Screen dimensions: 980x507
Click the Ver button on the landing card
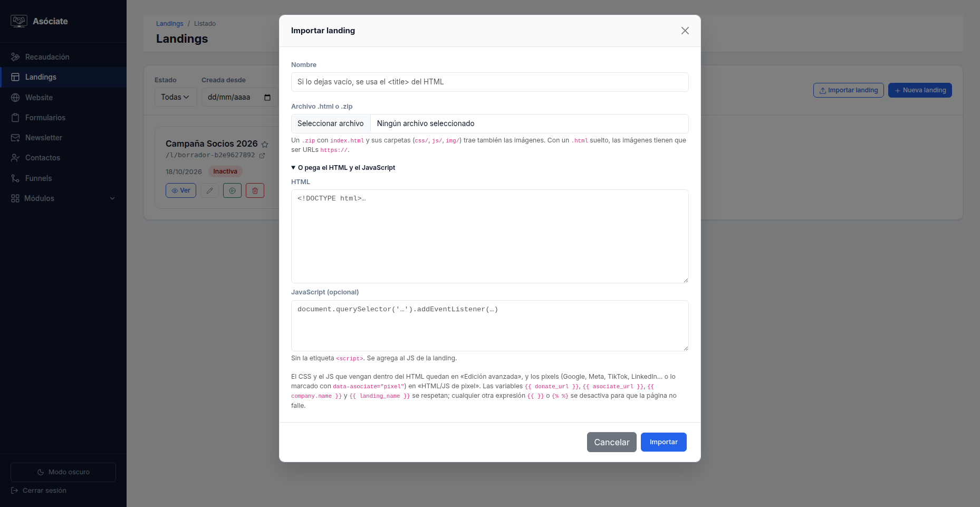click(181, 190)
